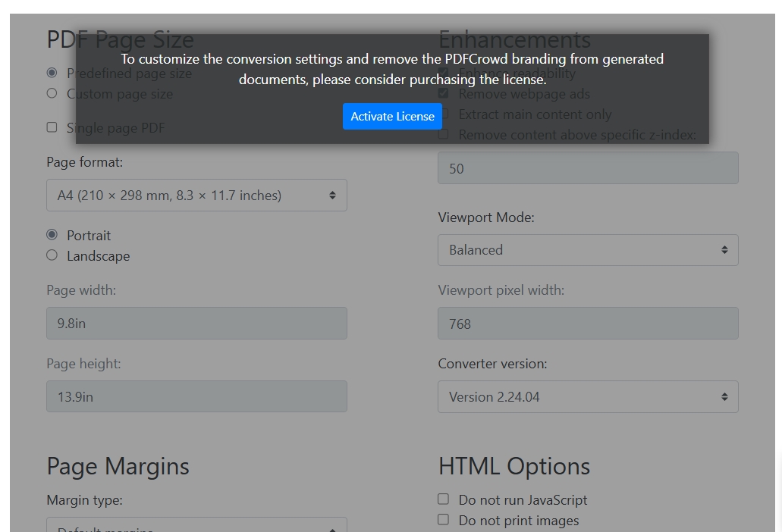Click the Page height field showing 13.9in
Screen dimensions: 782x532
(196, 396)
